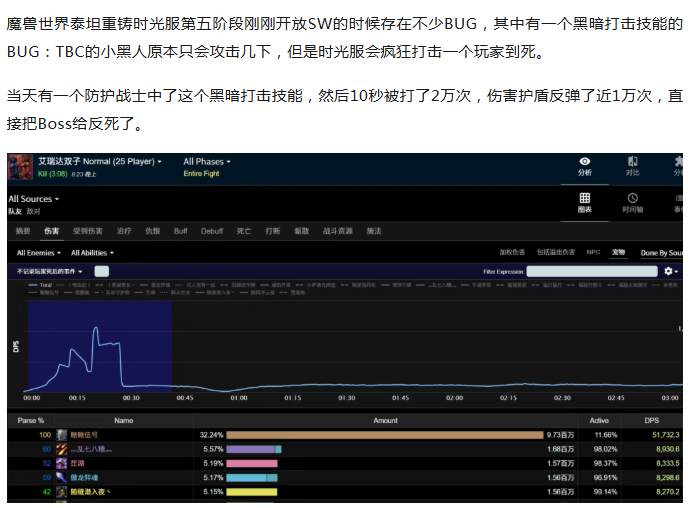Sort table by the Amount column header

385,420
